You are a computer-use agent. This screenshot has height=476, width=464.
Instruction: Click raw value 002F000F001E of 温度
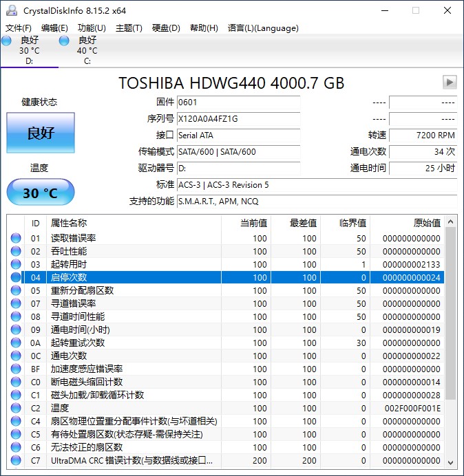pos(412,408)
